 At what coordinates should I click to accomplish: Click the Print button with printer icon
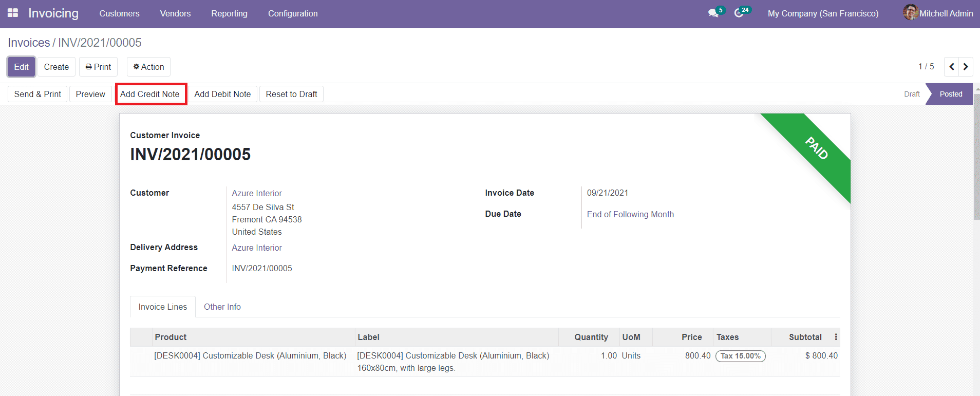[98, 67]
